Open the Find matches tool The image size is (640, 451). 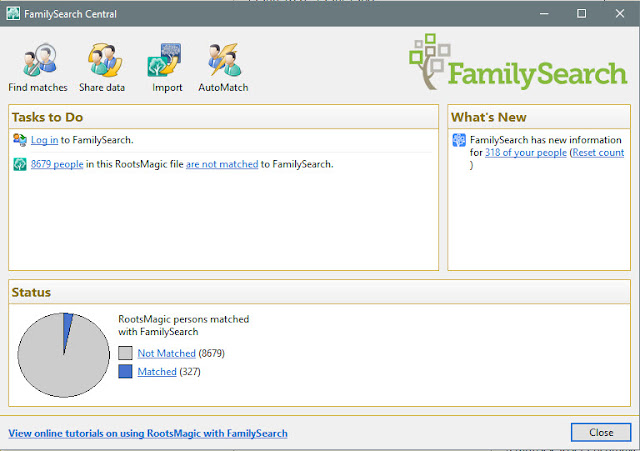(x=38, y=68)
